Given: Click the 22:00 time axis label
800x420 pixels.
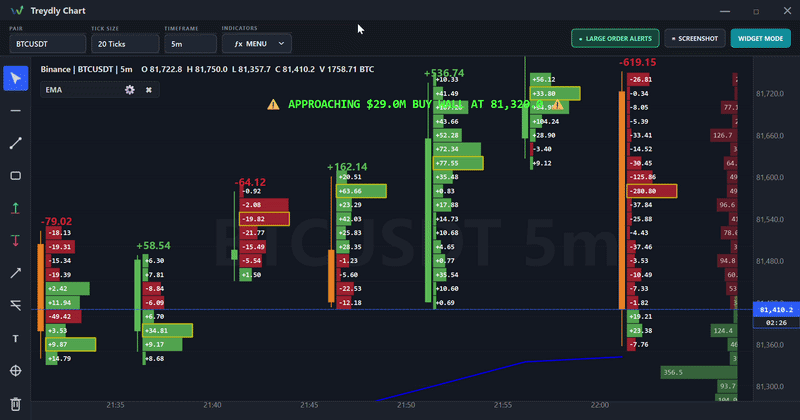Looking at the screenshot, I should pyautogui.click(x=599, y=405).
